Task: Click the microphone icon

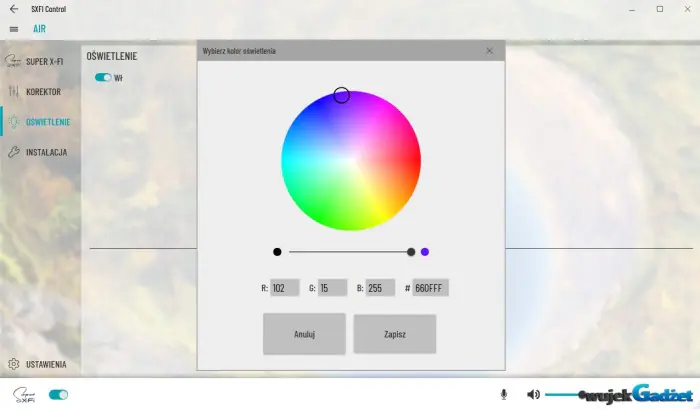Action: tap(504, 394)
